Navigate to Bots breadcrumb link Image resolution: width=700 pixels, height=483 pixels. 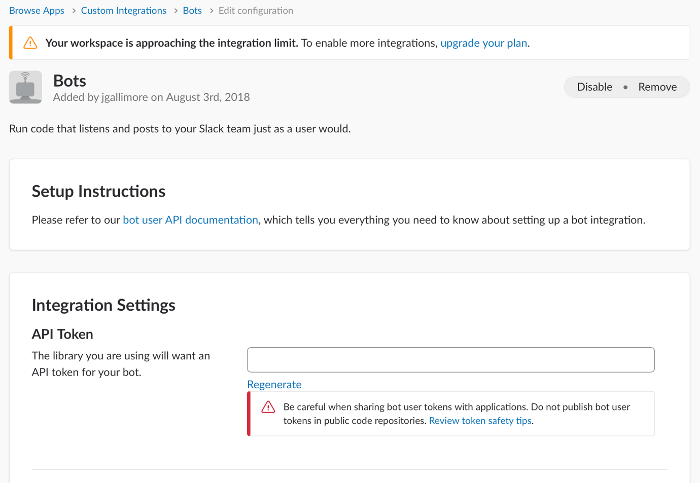click(192, 11)
